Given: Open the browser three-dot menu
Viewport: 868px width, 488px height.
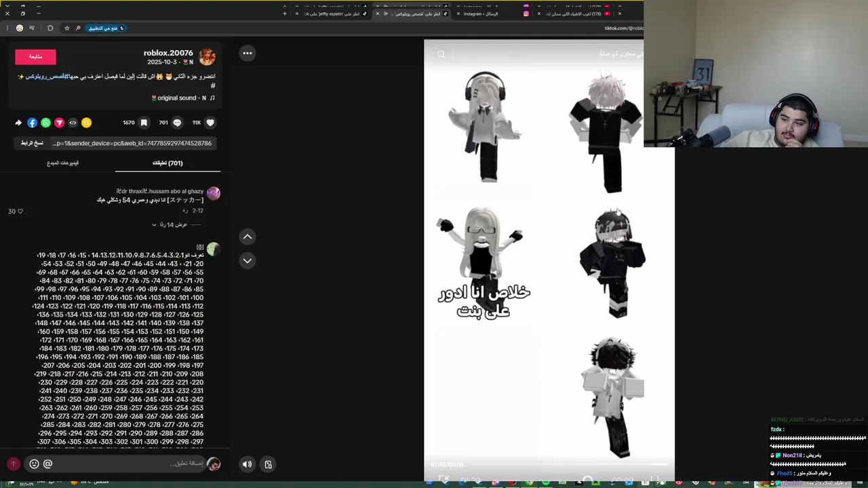Looking at the screenshot, I should [7, 28].
